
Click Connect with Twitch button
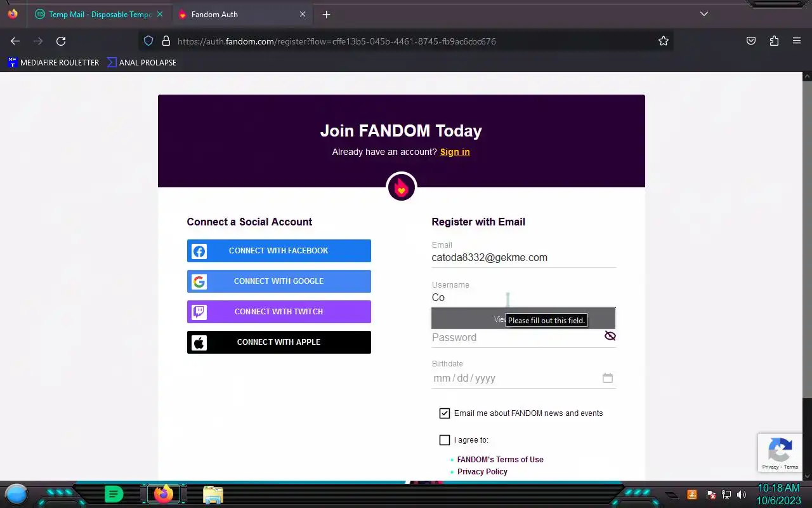(279, 312)
